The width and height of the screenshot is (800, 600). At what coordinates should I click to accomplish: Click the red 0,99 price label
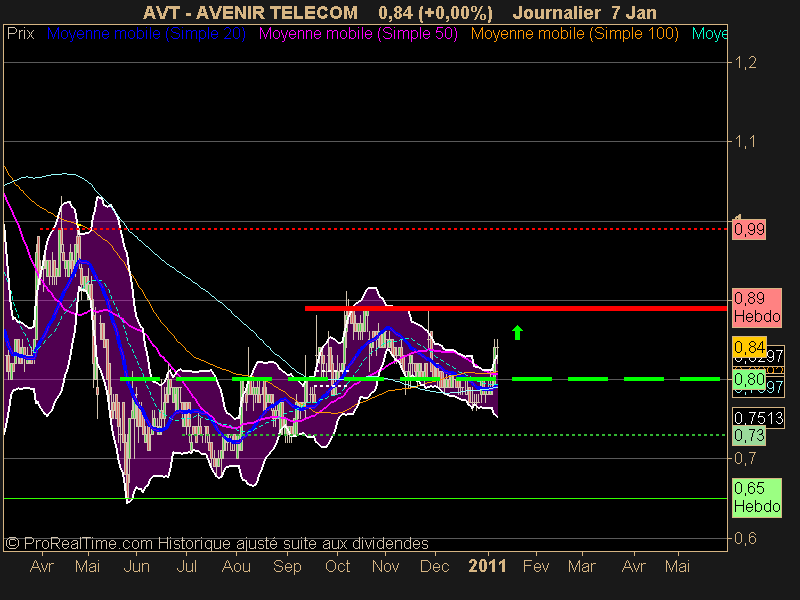pyautogui.click(x=749, y=230)
